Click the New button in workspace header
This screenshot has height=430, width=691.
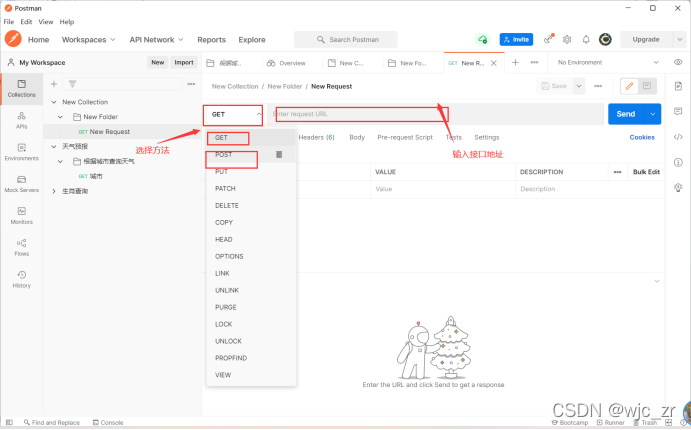tap(158, 63)
